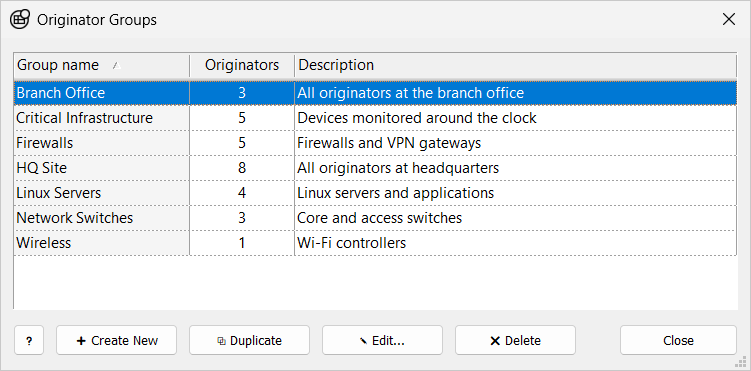751x371 pixels.
Task: Sort by the Originators column header
Action: [242, 65]
